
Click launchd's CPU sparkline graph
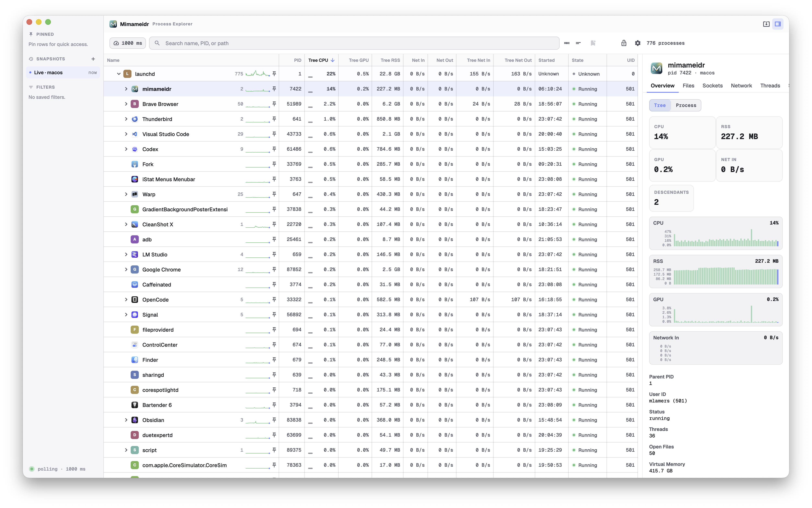point(258,74)
